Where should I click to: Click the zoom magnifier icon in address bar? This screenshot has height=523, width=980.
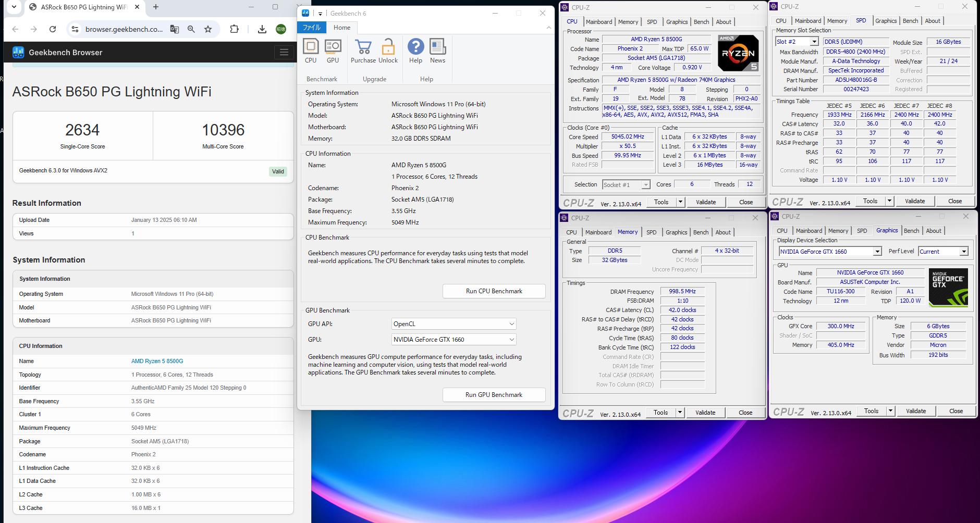click(191, 29)
